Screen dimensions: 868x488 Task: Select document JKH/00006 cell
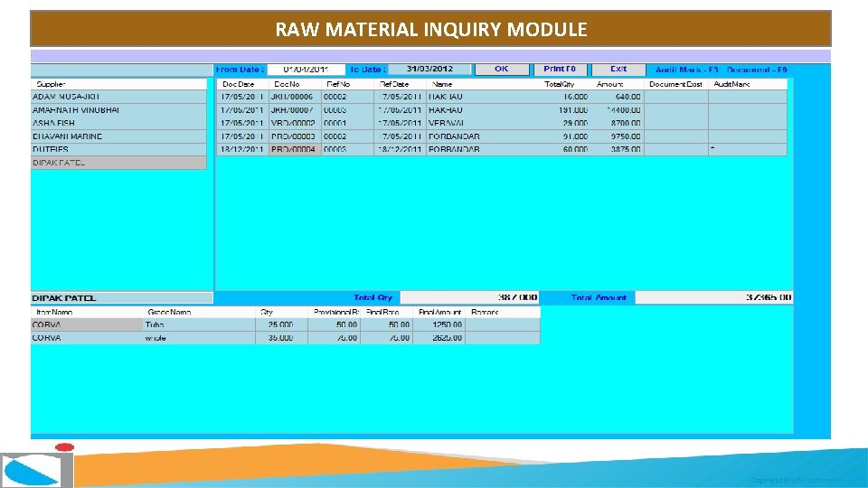[x=295, y=97]
